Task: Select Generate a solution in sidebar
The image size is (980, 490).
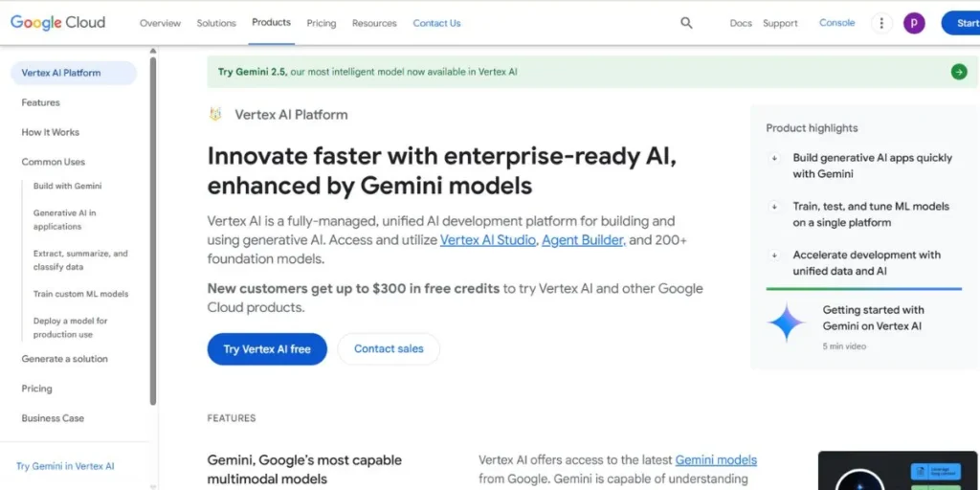Action: (x=64, y=359)
